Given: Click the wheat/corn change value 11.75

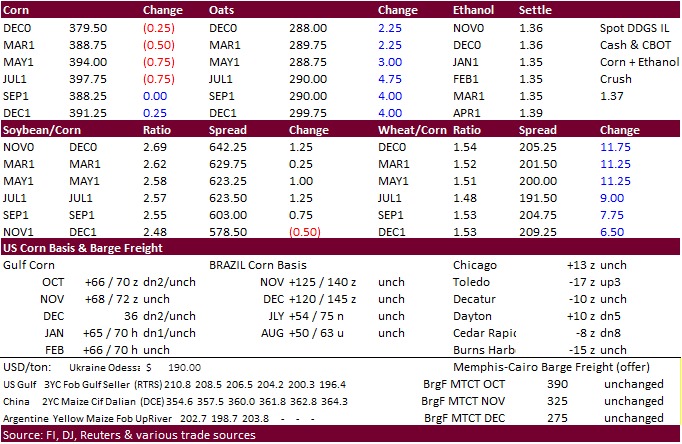Looking at the screenshot, I should 613,147.
